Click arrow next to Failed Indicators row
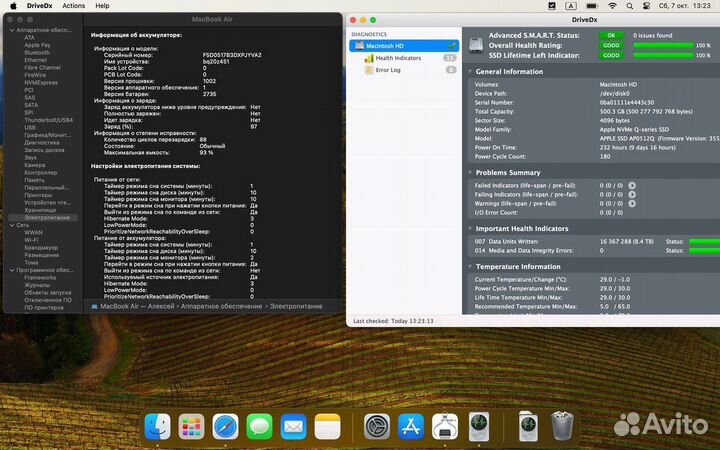Image resolution: width=720 pixels, height=450 pixels. (x=632, y=186)
